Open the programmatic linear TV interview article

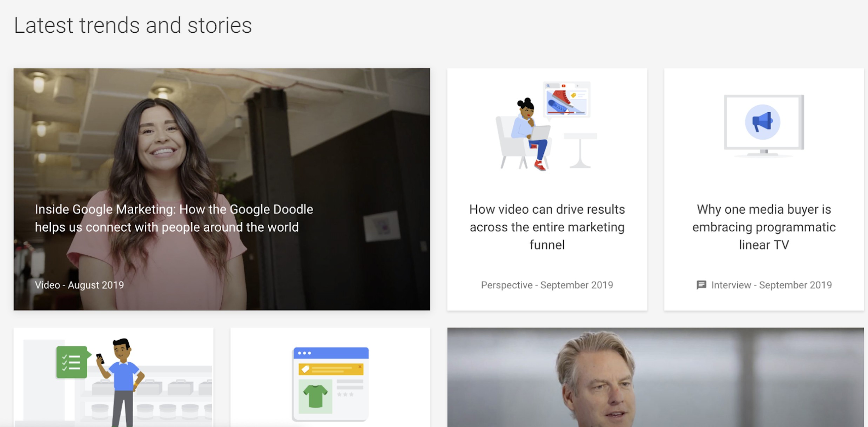[x=764, y=227]
